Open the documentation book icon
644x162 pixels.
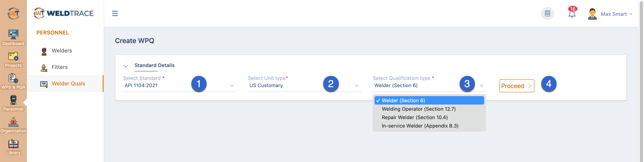pos(547,13)
